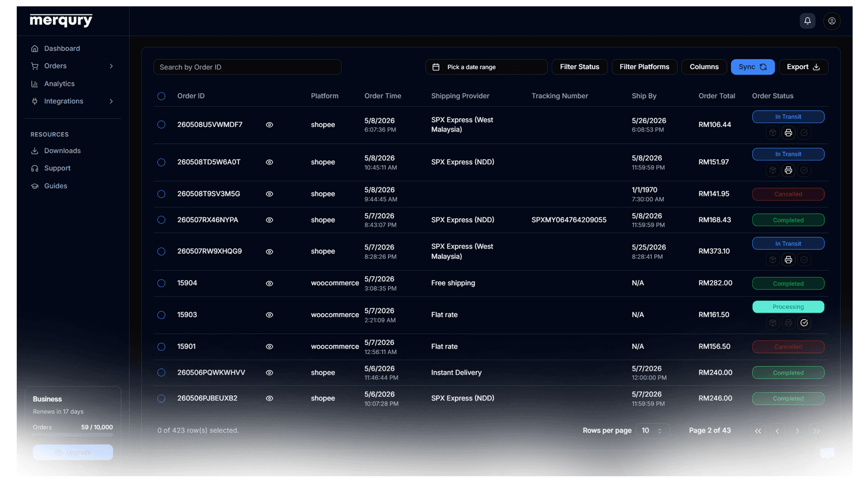The width and height of the screenshot is (868, 488).
Task: Open the chat widget bubble
Action: pyautogui.click(x=827, y=453)
